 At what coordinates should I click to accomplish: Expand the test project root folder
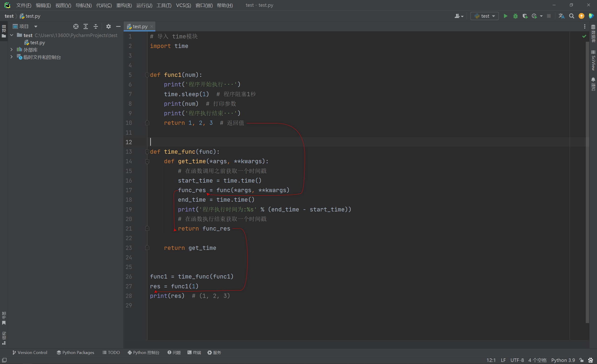[x=10, y=35]
